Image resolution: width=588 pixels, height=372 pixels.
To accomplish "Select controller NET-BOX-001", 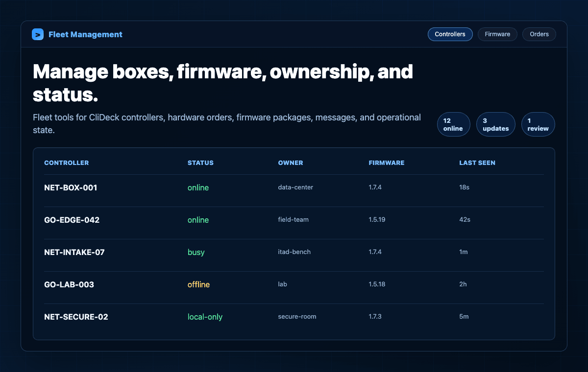I will [71, 187].
